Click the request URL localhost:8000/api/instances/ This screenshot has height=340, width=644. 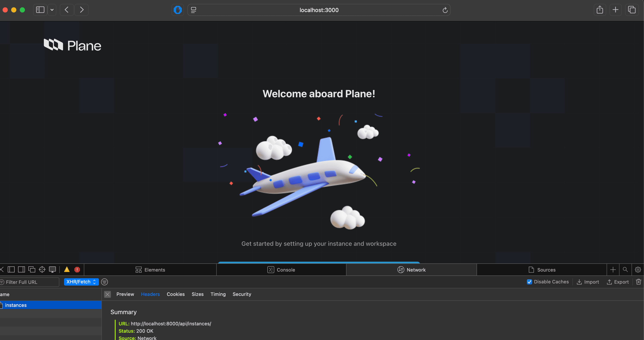pos(171,323)
